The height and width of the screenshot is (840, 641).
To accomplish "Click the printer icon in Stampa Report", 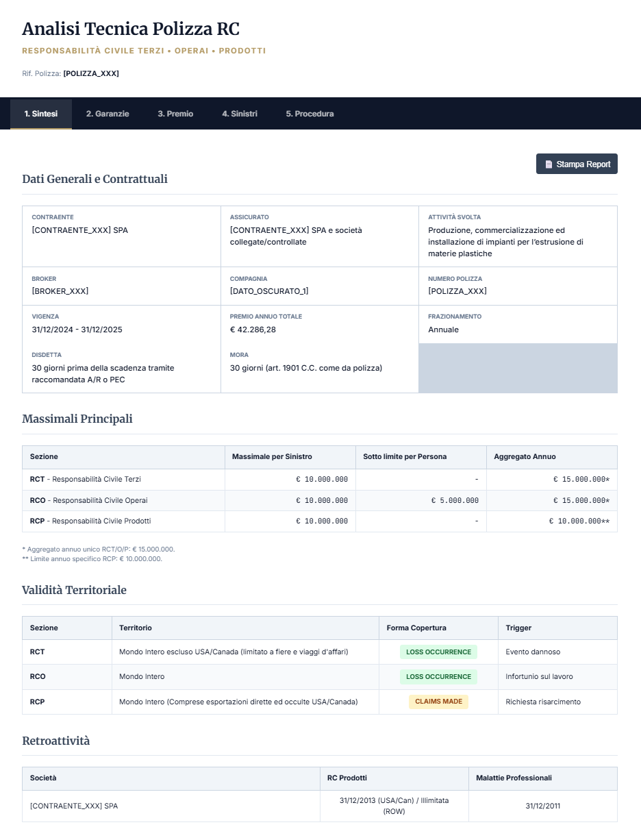I will 549,164.
